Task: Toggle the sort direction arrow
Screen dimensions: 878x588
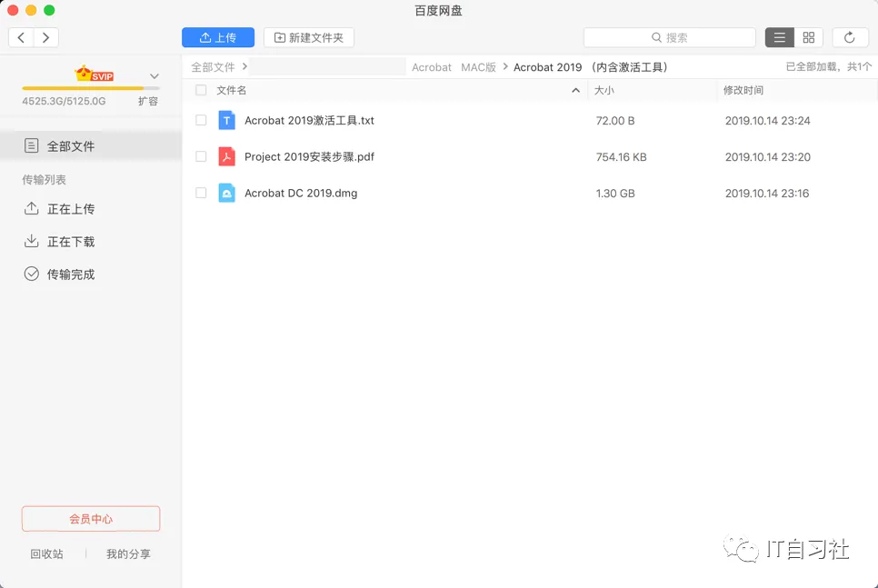Action: [575, 90]
